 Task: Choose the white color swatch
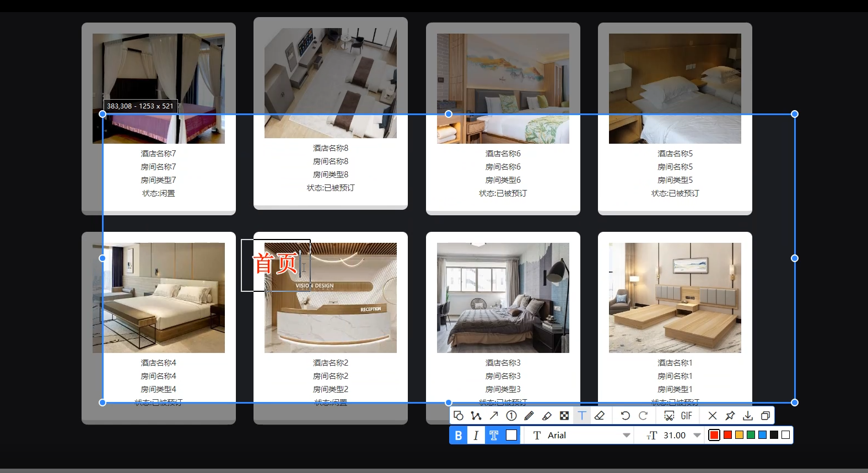pos(786,435)
